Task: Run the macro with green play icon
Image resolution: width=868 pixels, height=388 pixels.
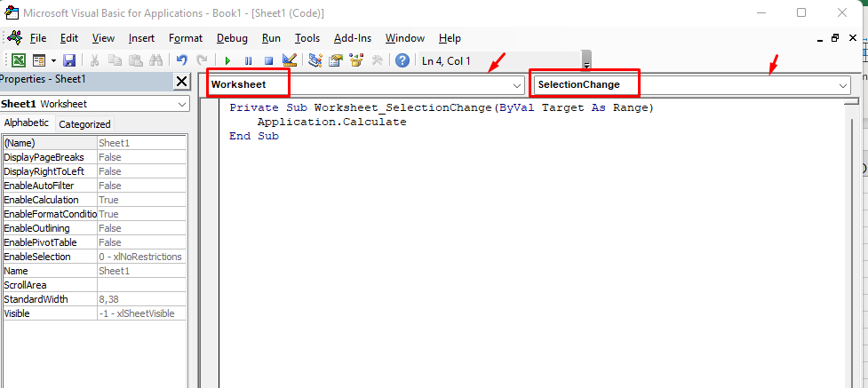Action: (x=227, y=60)
